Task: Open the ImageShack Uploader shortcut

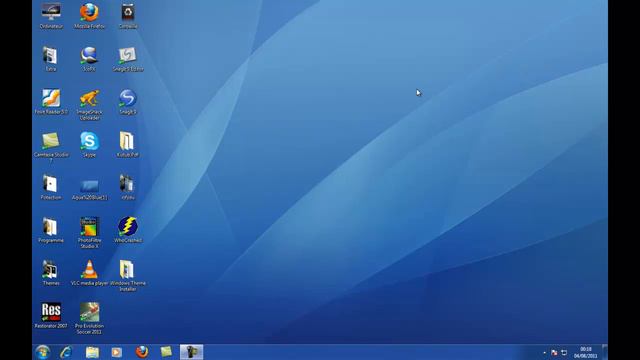Action: [89, 104]
